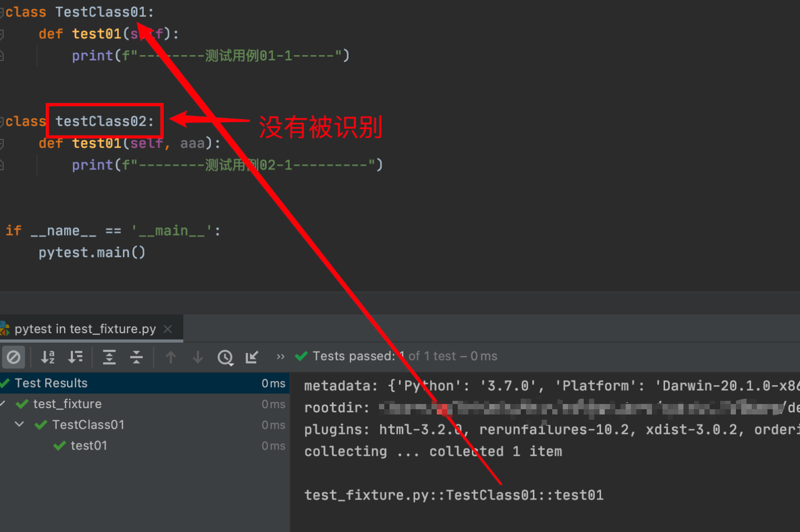Show hidden toolbar actions with chevron
The image size is (800, 532).
(280, 357)
